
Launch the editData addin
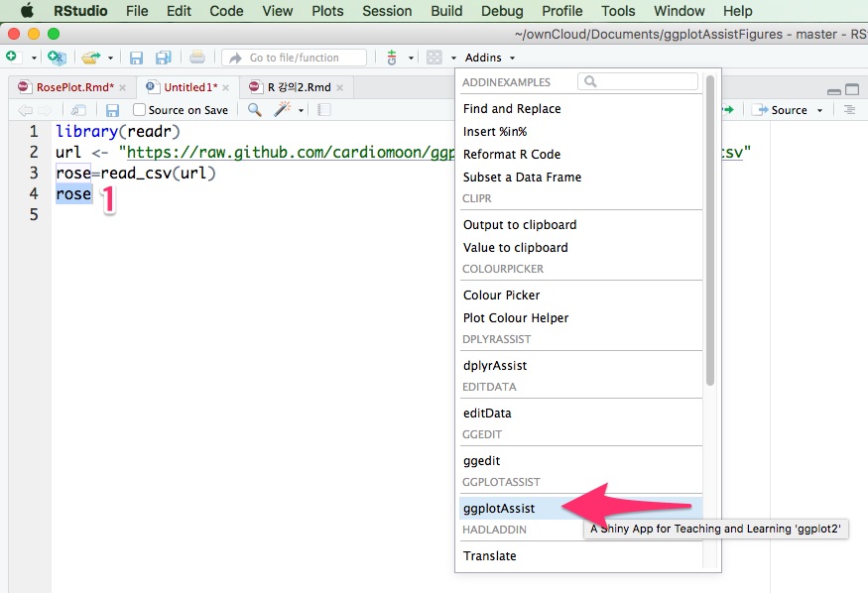580,413
